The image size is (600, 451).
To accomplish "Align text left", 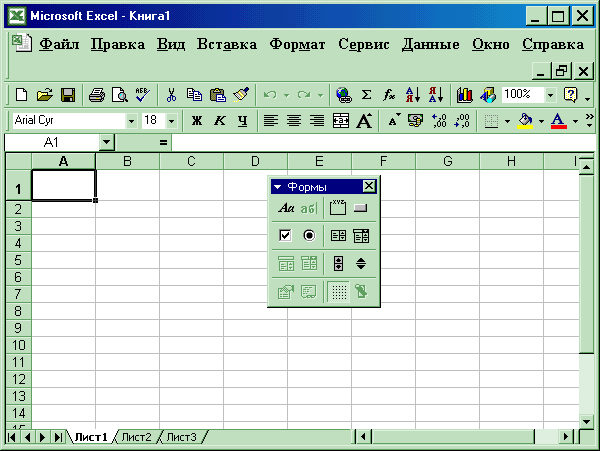I will [x=271, y=121].
